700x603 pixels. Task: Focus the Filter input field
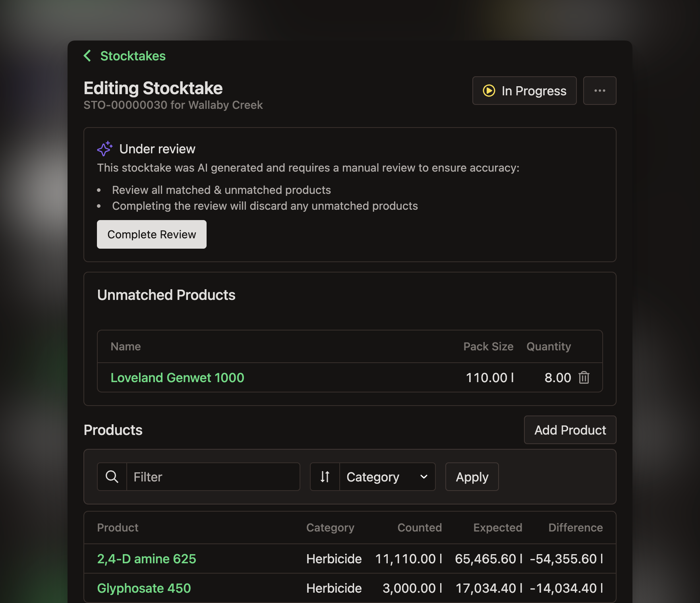[x=213, y=477]
